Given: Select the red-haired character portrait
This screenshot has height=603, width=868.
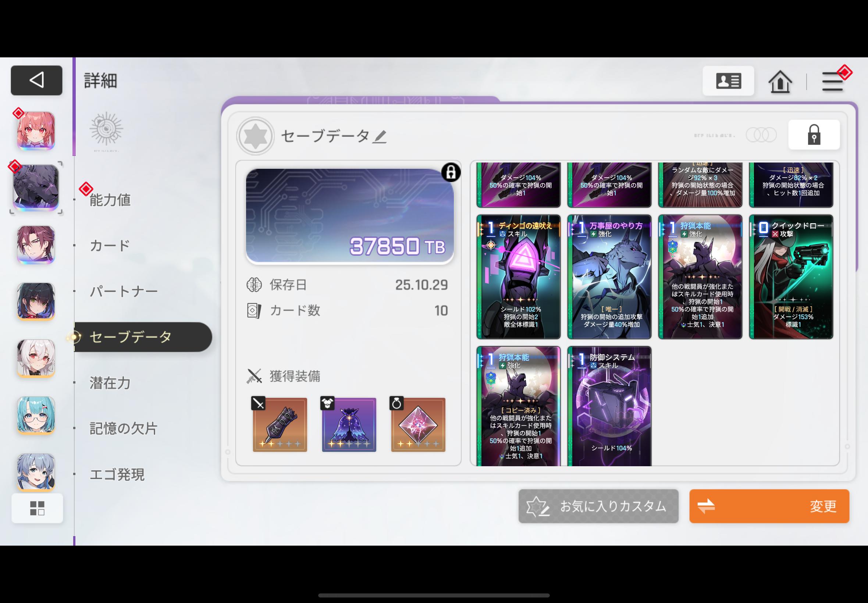Looking at the screenshot, I should coord(36,131).
